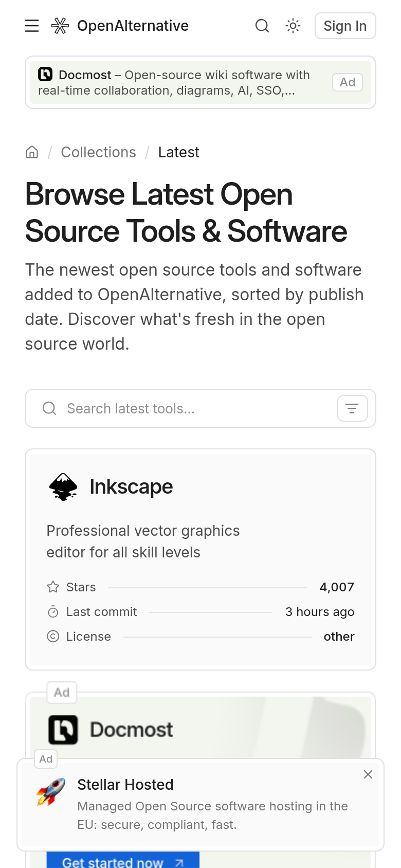The width and height of the screenshot is (401, 868).
Task: Click the License copyright icon
Action: click(53, 637)
